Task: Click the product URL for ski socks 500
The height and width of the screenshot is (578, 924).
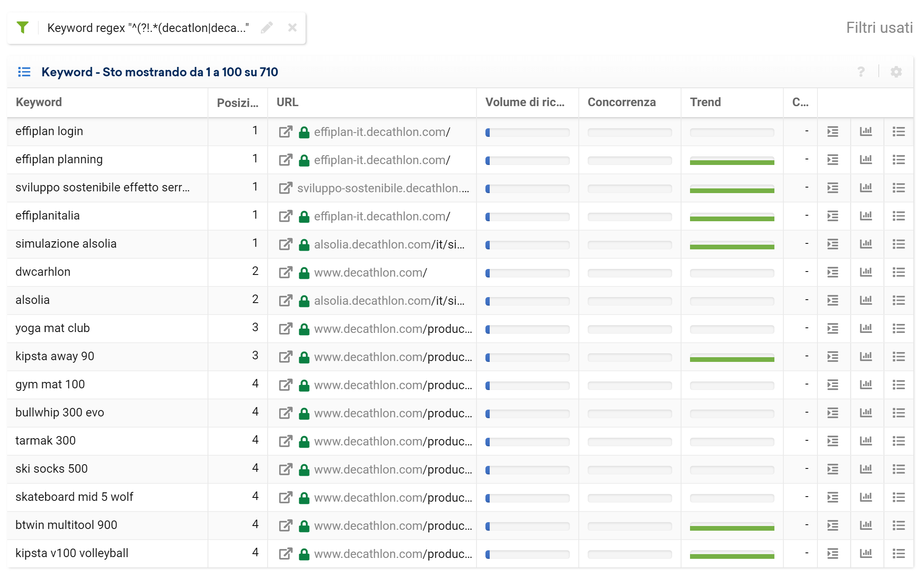Action: click(393, 470)
